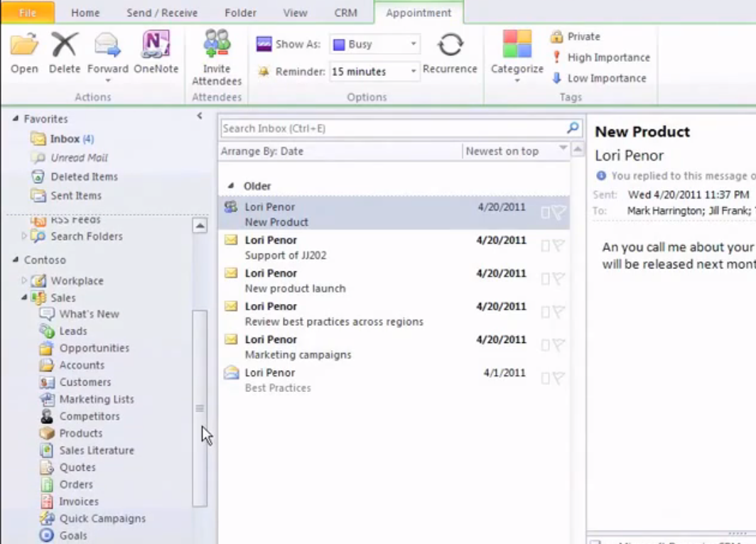Switch to Send / Receive tab
Image resolution: width=756 pixels, height=544 pixels.
click(162, 13)
